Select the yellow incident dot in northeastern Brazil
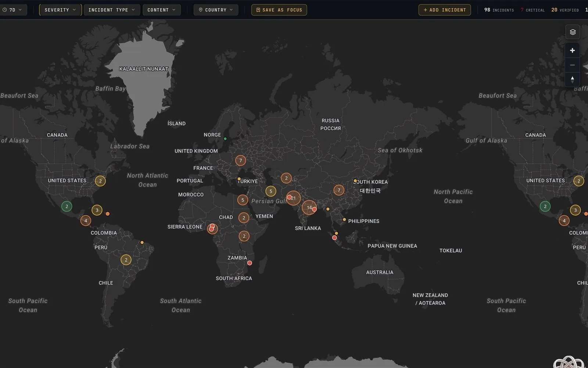Screen dimensions: 588x368 tap(142, 243)
